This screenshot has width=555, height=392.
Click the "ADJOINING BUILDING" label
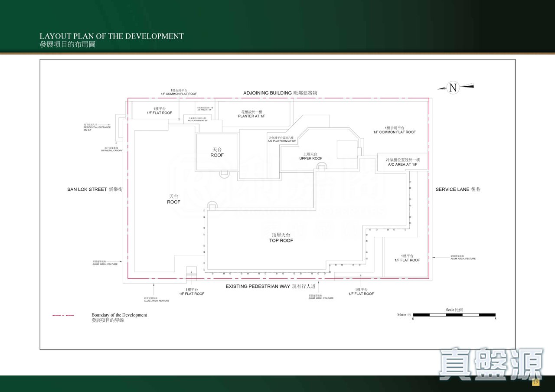click(268, 93)
